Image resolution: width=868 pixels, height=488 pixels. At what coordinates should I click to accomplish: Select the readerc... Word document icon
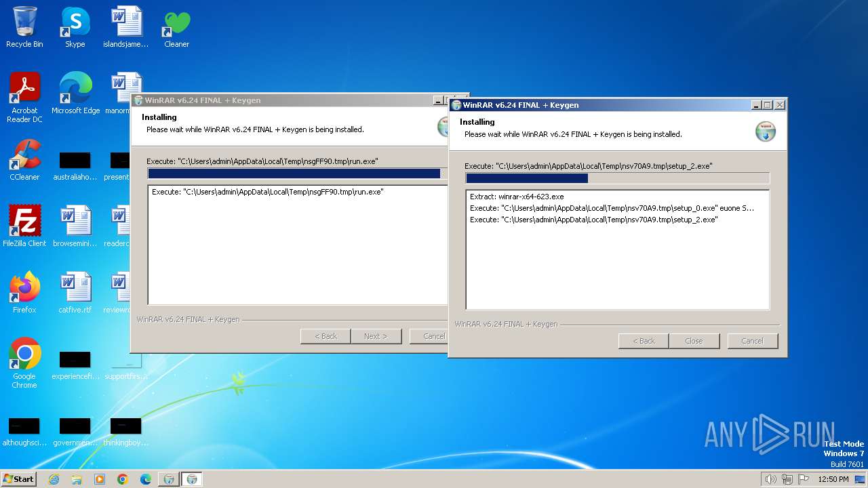coord(119,227)
